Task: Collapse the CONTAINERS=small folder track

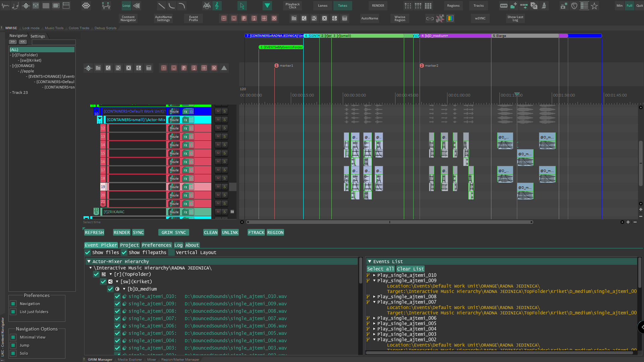Action: pos(100,119)
